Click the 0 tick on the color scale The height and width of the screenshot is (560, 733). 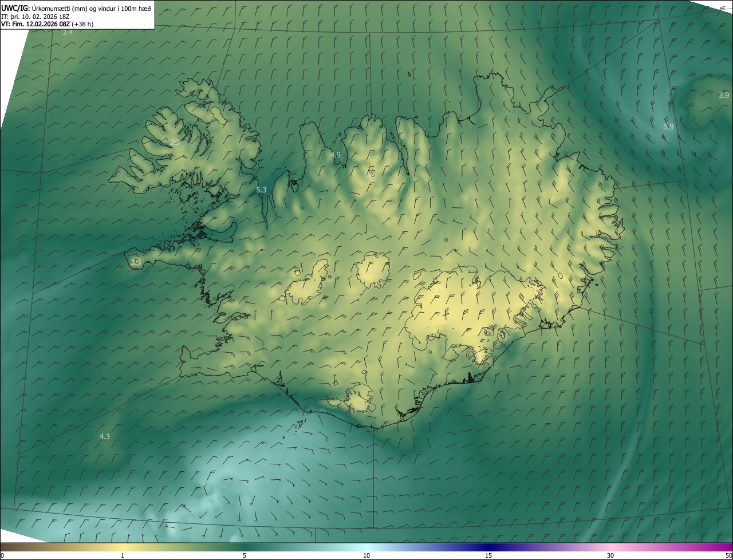point(2,555)
